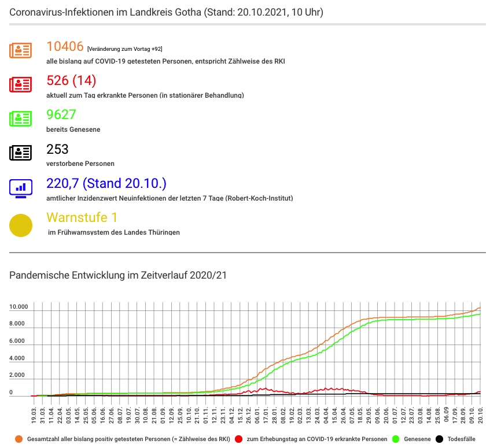Click the zum Erhebungstag an COVID-19 legend label
490x448 pixels.
(x=317, y=439)
